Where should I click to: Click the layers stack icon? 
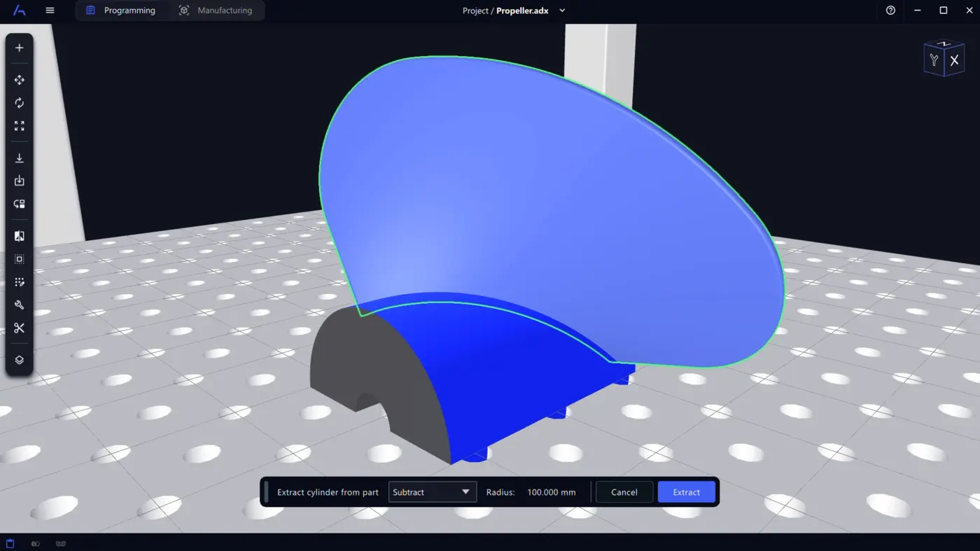(x=20, y=360)
